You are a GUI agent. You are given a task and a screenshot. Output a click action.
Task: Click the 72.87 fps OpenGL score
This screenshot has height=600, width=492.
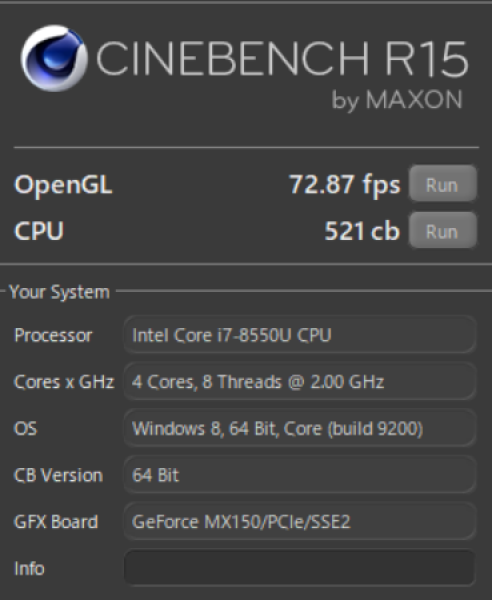coord(345,185)
